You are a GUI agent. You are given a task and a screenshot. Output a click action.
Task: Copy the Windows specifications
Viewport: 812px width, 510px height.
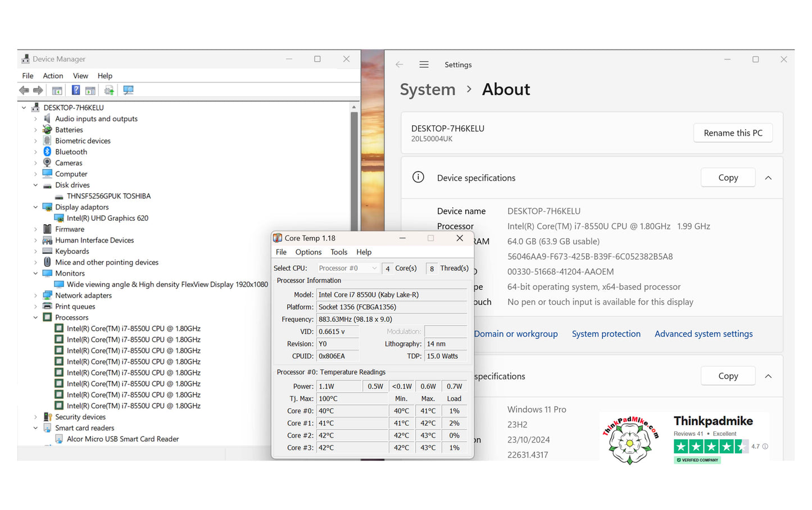(x=728, y=376)
